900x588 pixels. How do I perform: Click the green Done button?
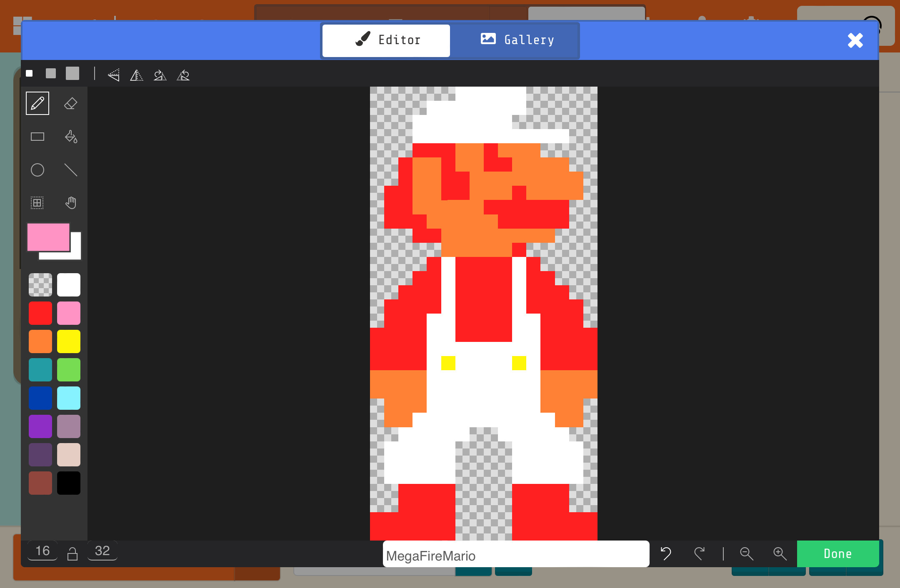[837, 553]
